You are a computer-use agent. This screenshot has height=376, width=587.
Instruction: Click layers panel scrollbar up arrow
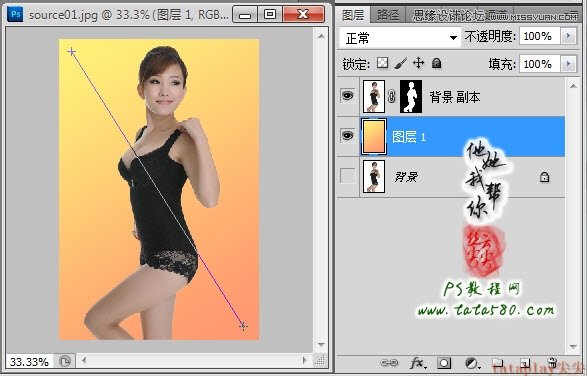click(573, 86)
